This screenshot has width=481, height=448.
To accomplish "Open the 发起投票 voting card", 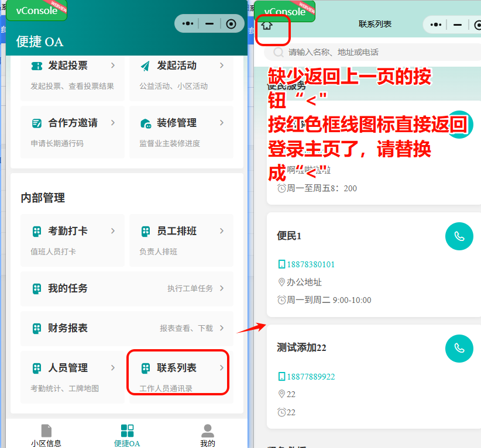I will point(73,75).
